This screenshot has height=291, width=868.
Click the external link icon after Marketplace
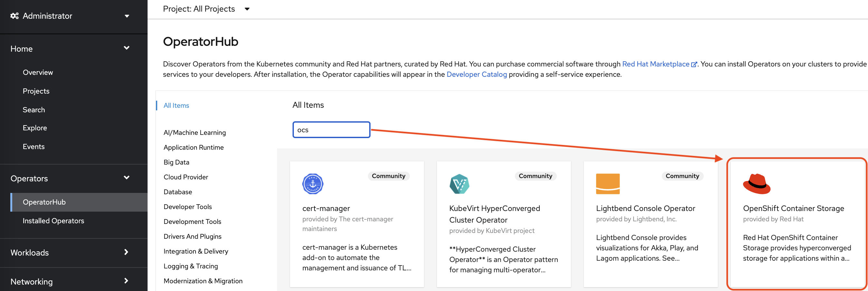click(694, 65)
